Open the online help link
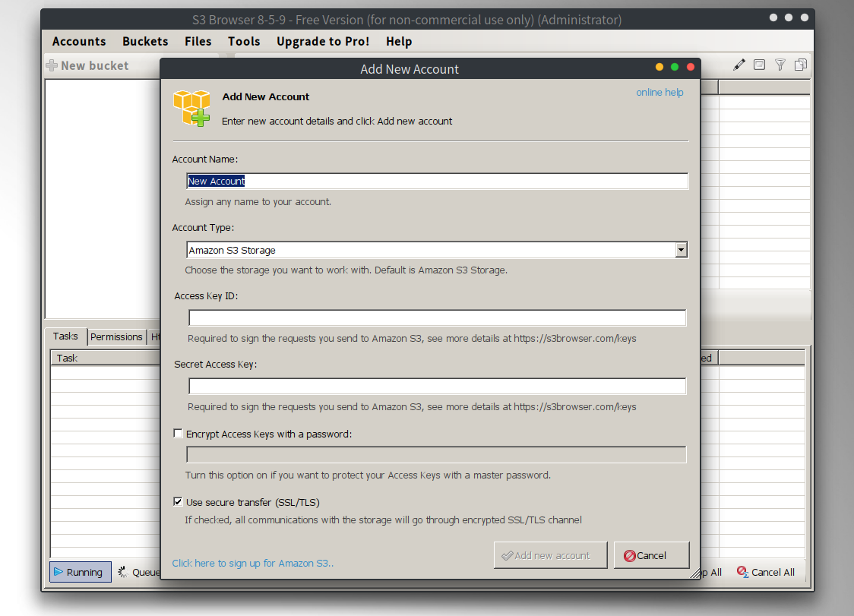 pyautogui.click(x=659, y=93)
